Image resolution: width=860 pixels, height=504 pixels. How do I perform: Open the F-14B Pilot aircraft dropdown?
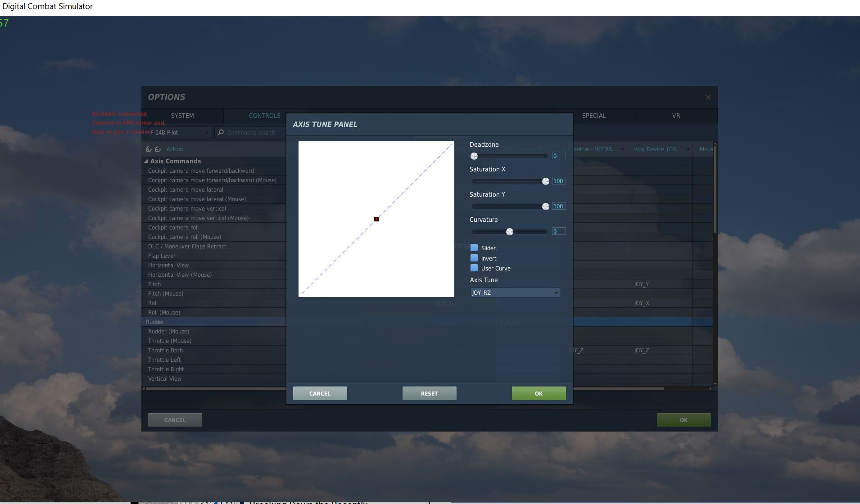coord(179,132)
